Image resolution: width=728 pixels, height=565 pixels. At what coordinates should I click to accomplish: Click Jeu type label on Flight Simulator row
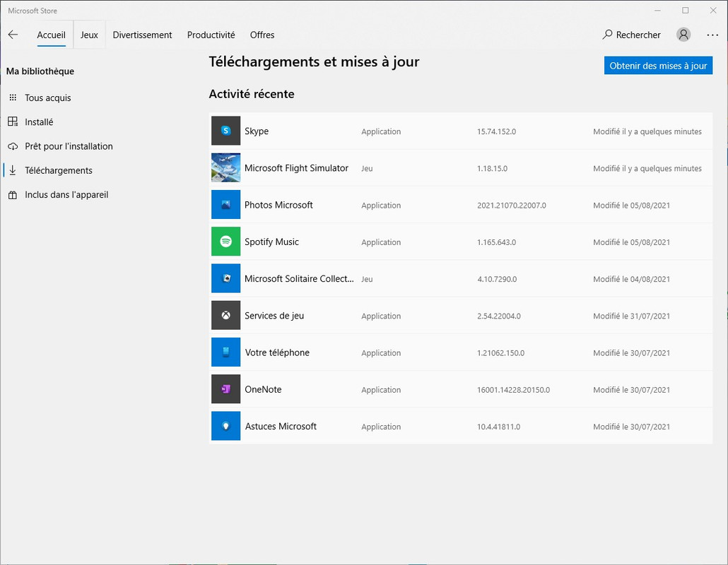367,168
